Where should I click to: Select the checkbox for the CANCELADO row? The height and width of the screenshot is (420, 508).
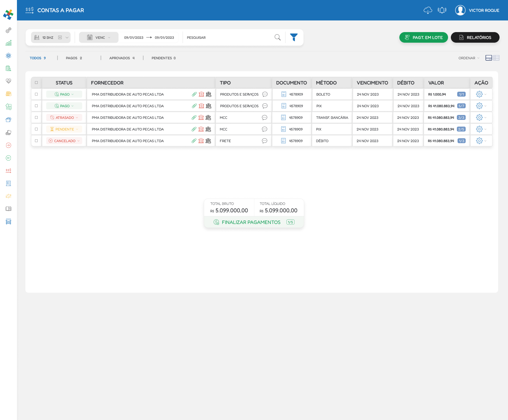click(x=36, y=141)
